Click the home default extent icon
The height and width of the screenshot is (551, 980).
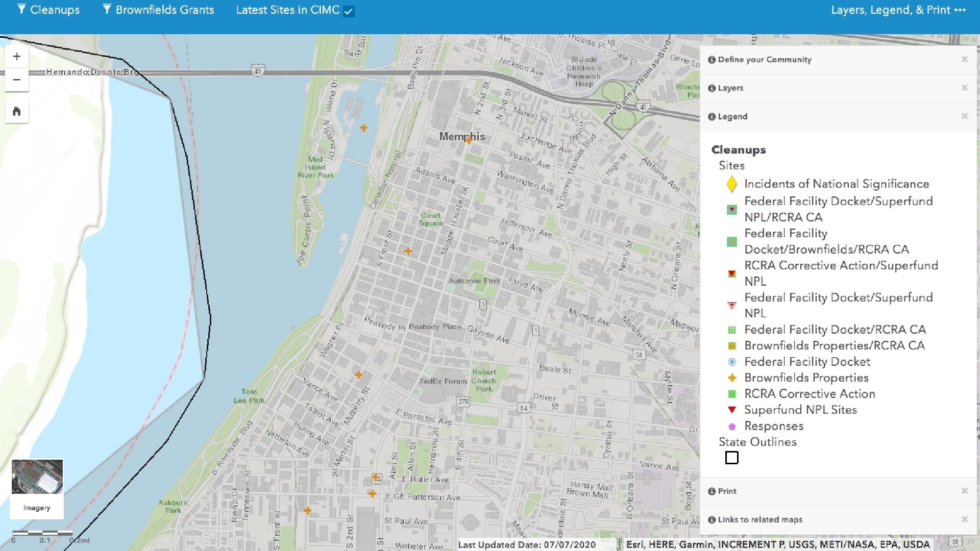(16, 111)
